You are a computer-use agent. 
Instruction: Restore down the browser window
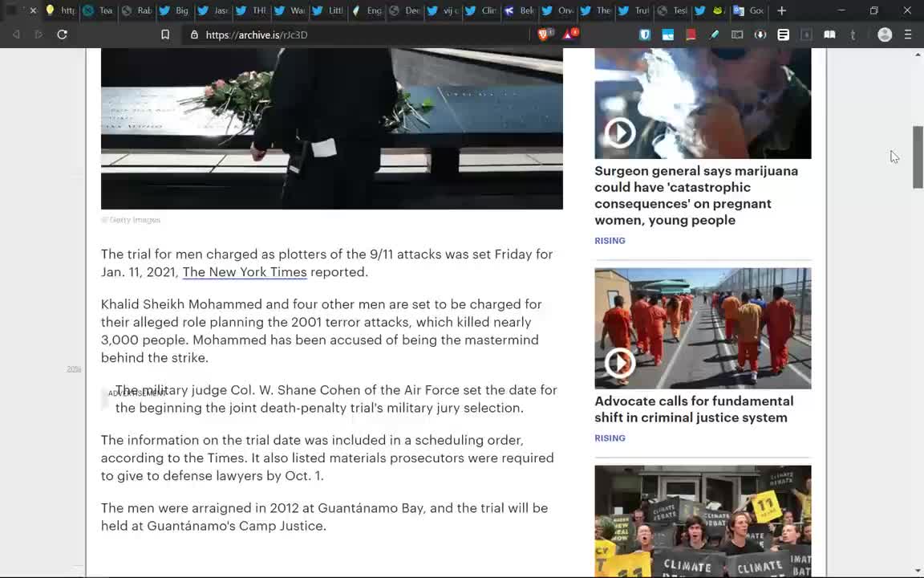tap(874, 10)
